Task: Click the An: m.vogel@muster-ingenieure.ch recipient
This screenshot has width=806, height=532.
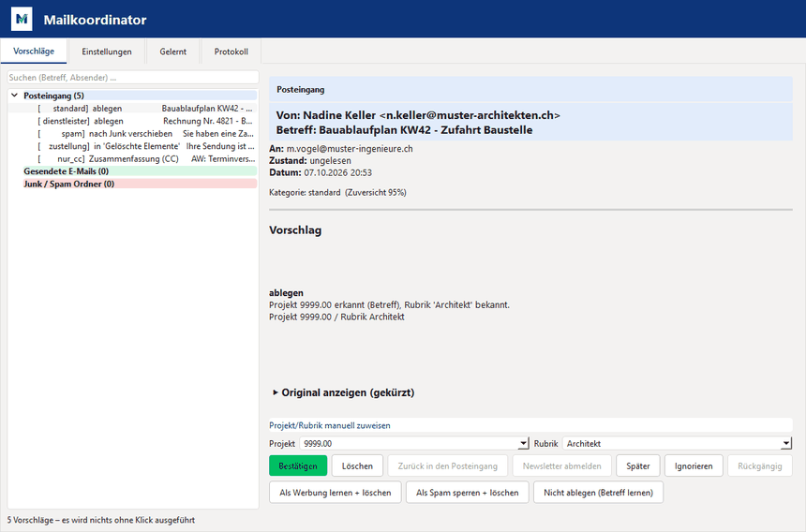Action: coord(341,148)
